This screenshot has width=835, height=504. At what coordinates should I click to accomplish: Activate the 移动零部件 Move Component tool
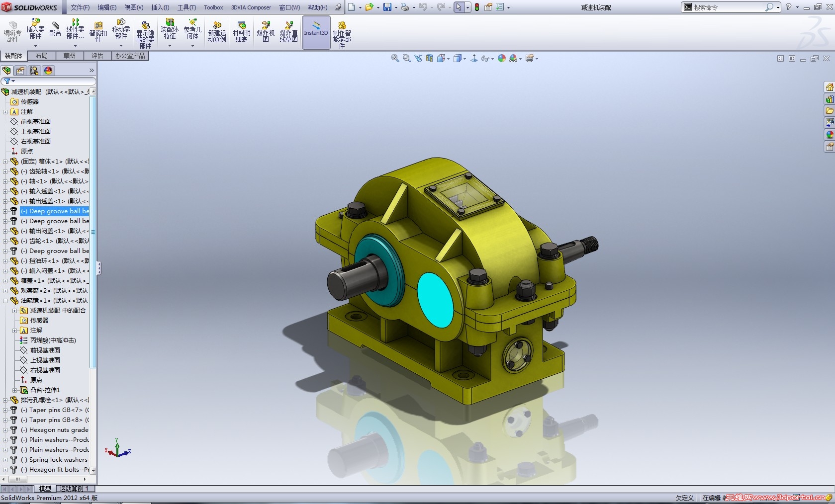(121, 29)
